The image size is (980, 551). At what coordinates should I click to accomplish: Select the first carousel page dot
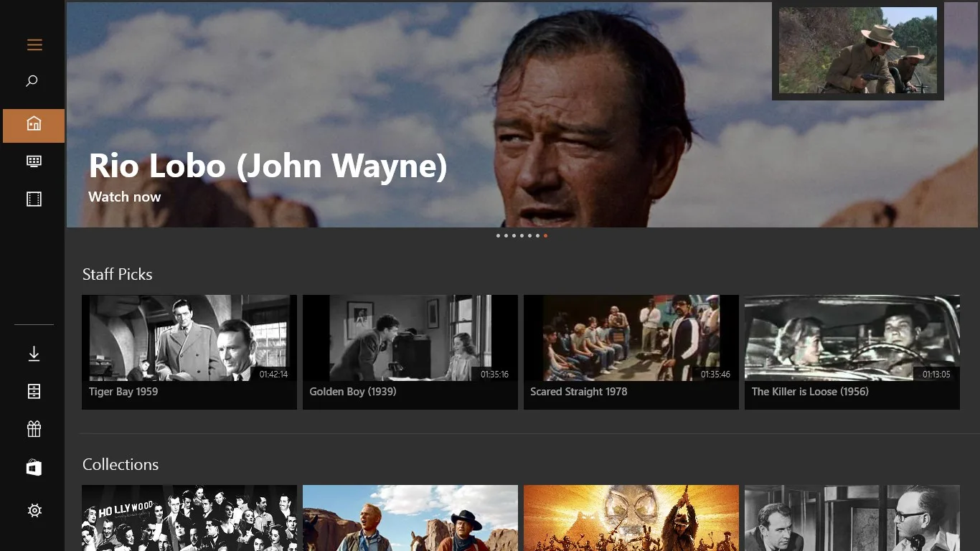coord(498,235)
